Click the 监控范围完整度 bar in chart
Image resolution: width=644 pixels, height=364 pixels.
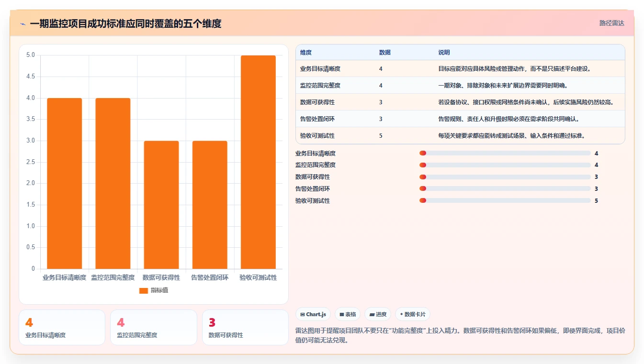113,183
